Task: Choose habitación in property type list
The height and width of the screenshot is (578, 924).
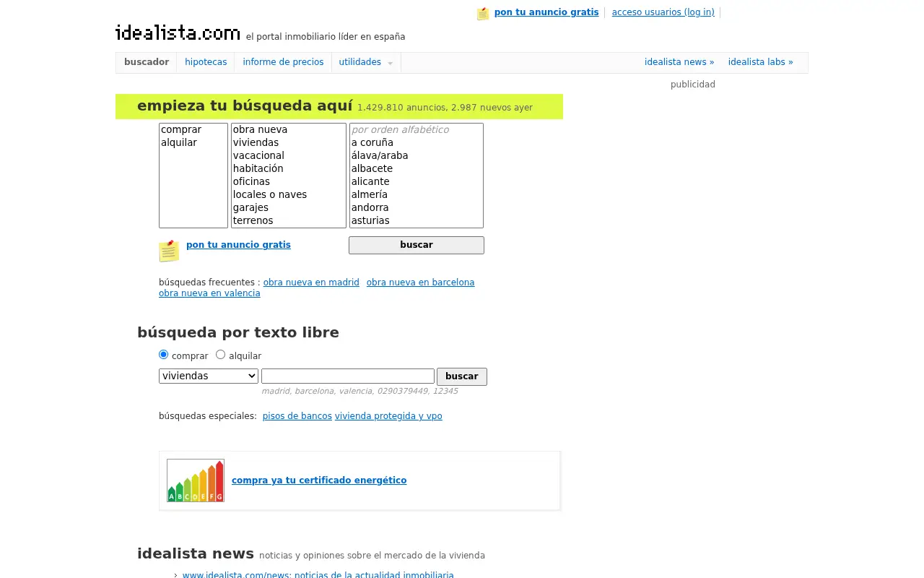Action: click(x=289, y=169)
